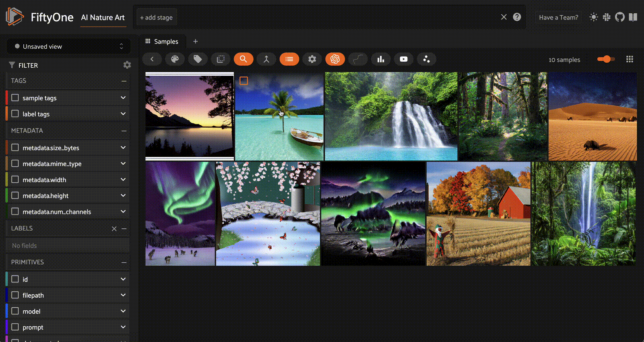Select the Samples tab
The height and width of the screenshot is (342, 644).
162,41
